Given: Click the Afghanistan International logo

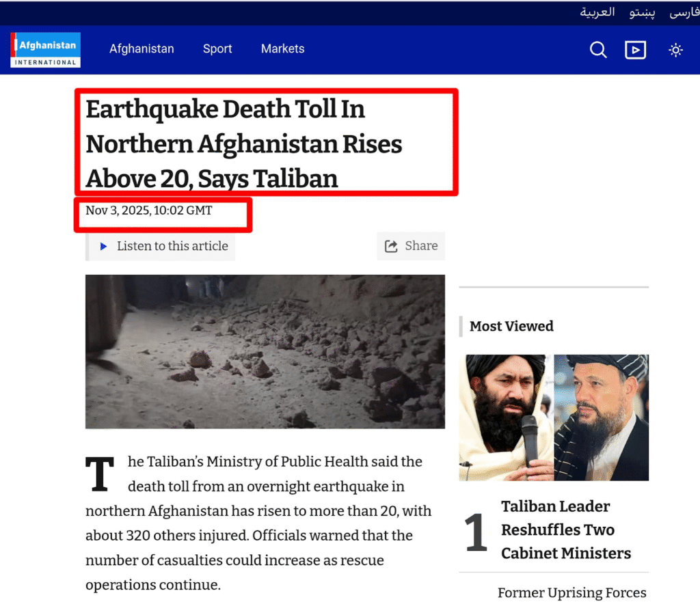Looking at the screenshot, I should (45, 50).
